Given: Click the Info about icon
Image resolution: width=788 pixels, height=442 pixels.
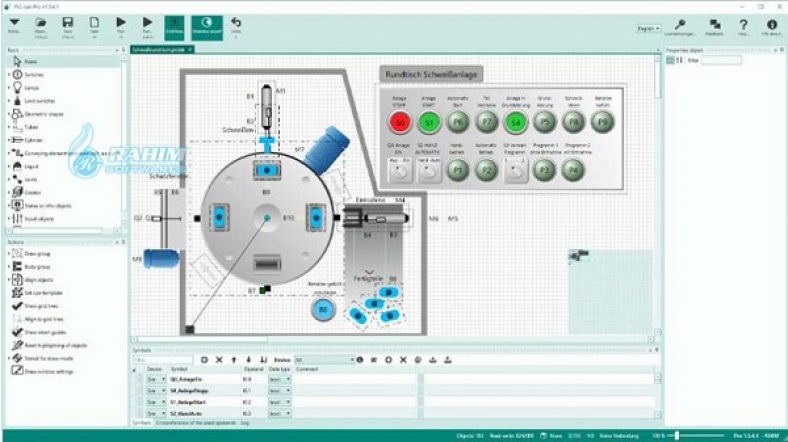Looking at the screenshot, I should click(x=771, y=24).
